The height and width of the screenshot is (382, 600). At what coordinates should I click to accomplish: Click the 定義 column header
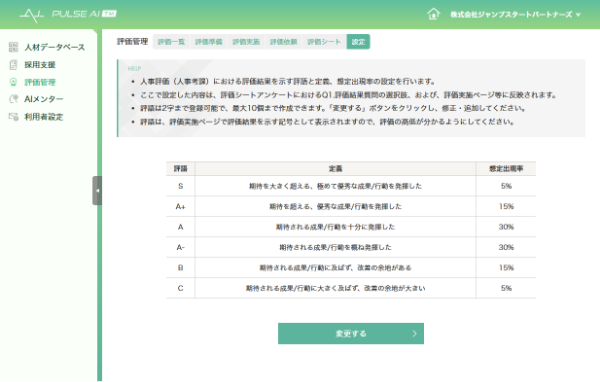pos(336,168)
